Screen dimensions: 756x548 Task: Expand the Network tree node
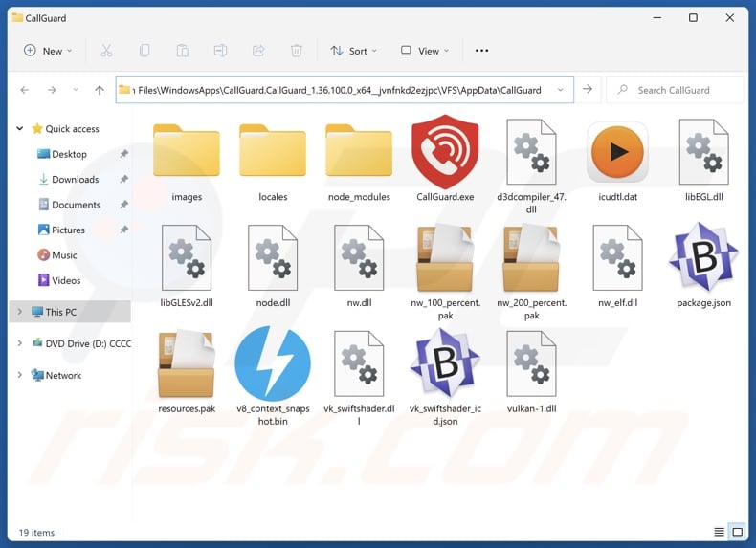click(x=20, y=375)
